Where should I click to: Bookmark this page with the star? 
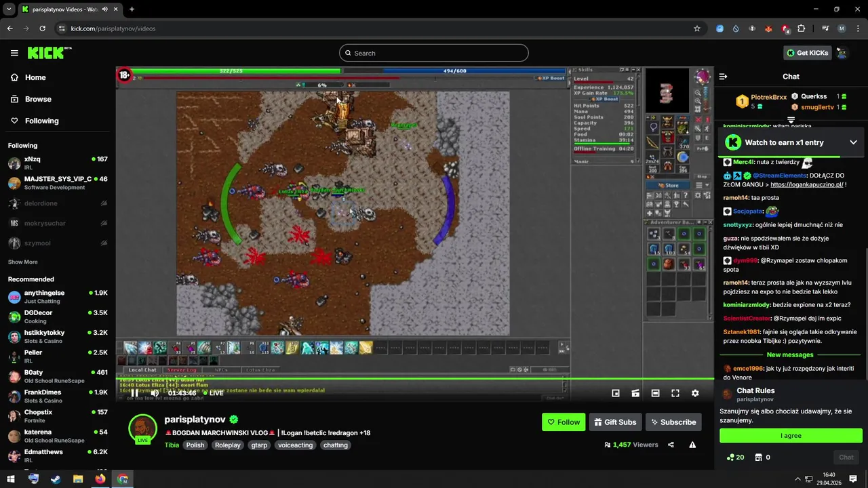click(x=696, y=28)
